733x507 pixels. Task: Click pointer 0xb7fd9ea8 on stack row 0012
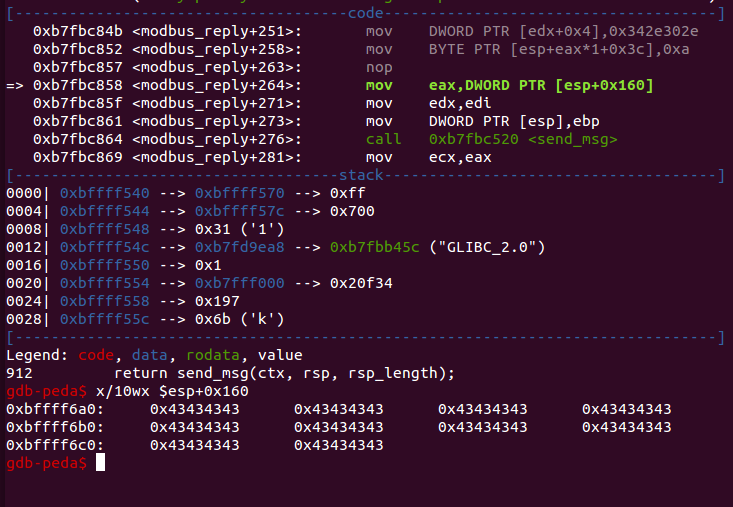(239, 247)
